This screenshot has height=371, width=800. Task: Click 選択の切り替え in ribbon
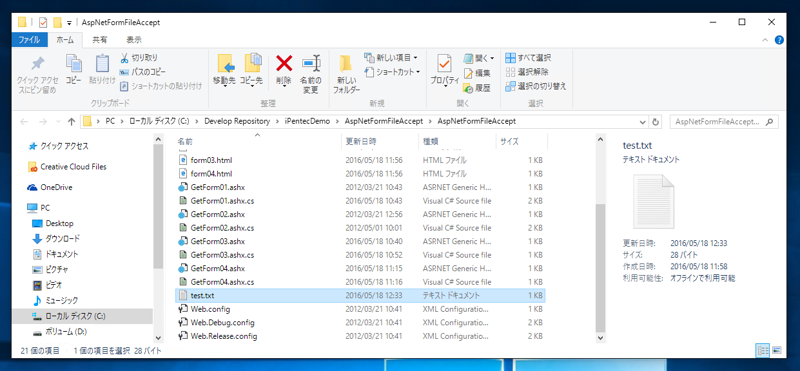click(x=536, y=86)
